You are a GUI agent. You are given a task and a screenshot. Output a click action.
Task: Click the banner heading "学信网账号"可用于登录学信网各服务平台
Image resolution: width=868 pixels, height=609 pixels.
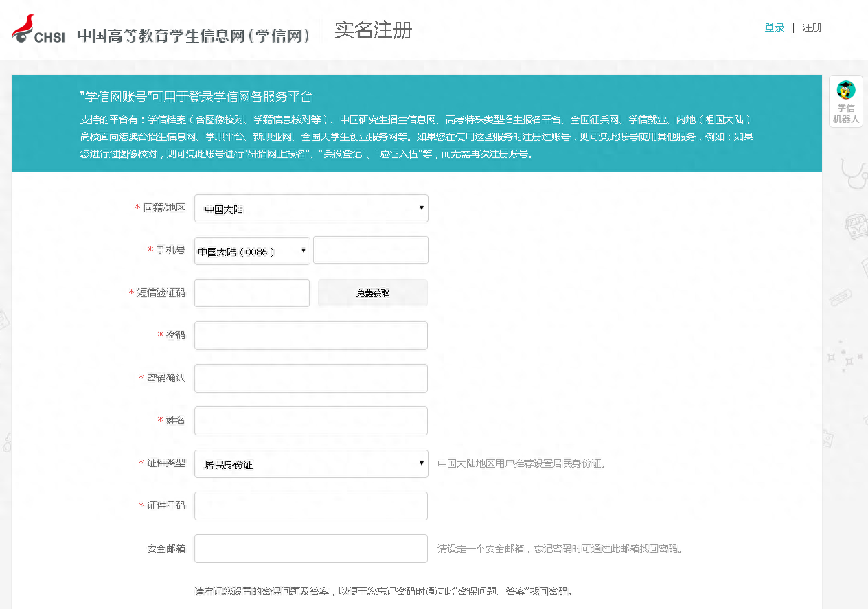[196, 97]
